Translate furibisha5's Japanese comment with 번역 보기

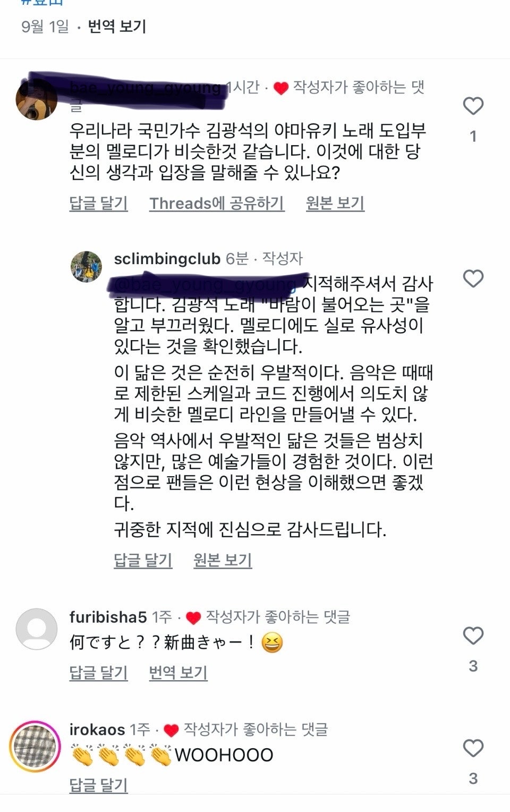pos(178,673)
